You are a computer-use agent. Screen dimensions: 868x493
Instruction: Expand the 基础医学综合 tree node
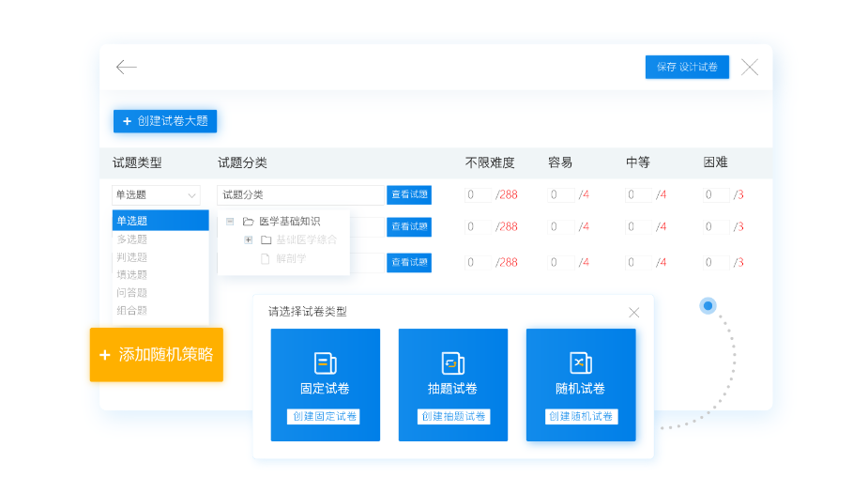(249, 239)
